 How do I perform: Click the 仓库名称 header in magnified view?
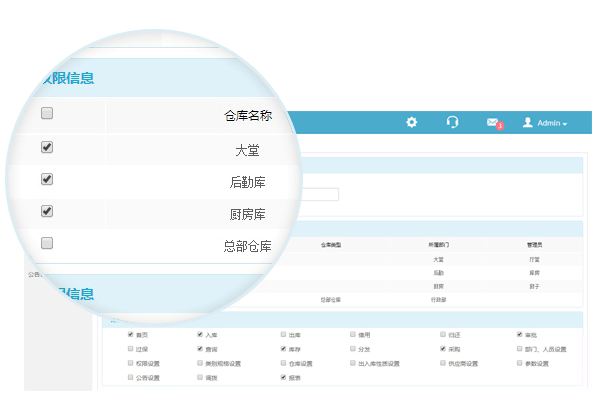pos(248,115)
